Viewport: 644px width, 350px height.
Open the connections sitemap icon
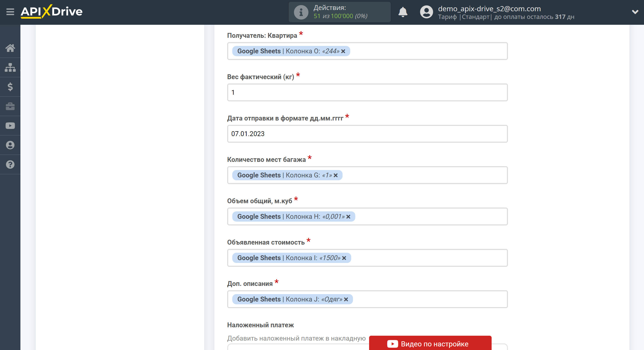[x=10, y=67]
